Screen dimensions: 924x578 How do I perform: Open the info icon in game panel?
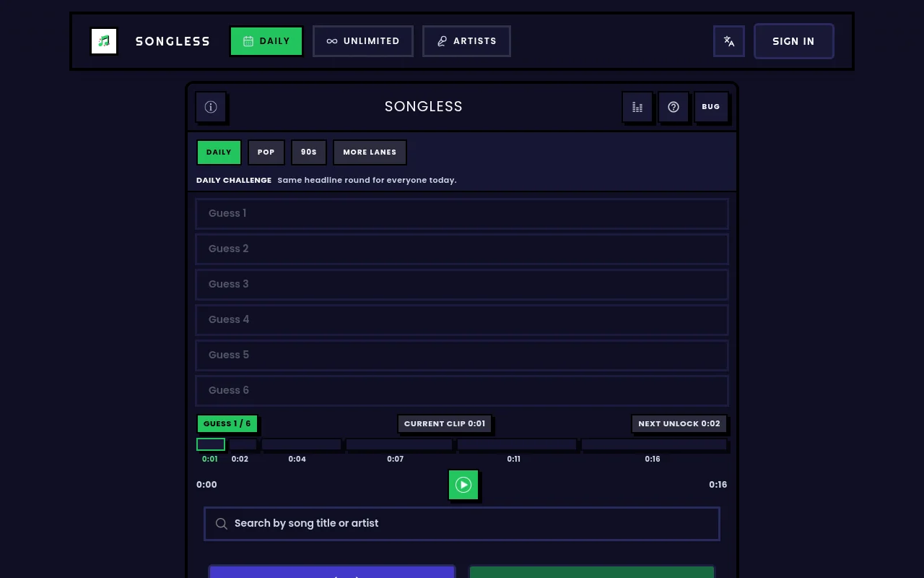tap(211, 107)
